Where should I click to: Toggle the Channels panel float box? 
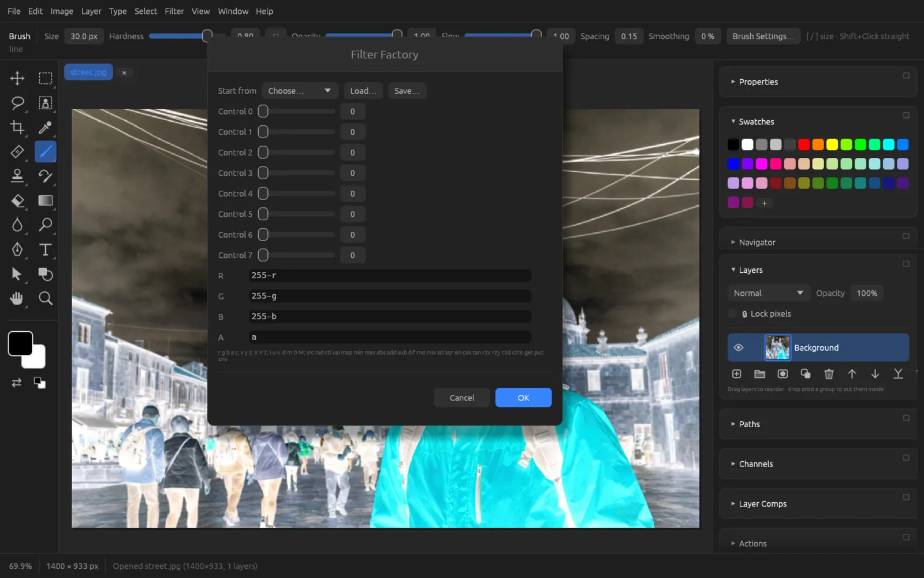coord(906,458)
